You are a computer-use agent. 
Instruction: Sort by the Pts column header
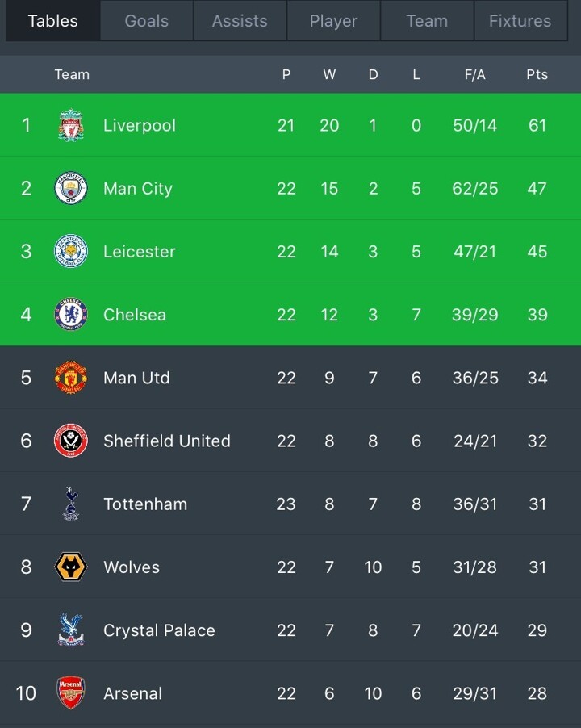tap(537, 74)
